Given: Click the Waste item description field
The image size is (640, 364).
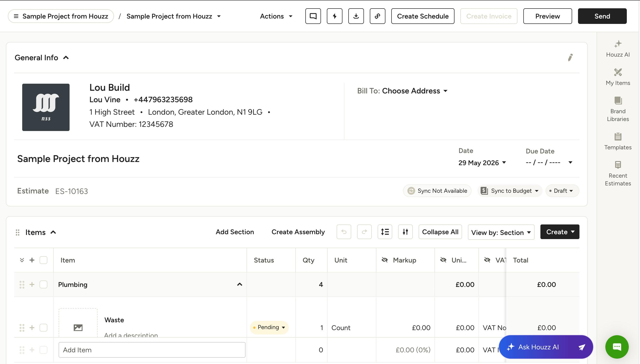Looking at the screenshot, I should coord(131,335).
